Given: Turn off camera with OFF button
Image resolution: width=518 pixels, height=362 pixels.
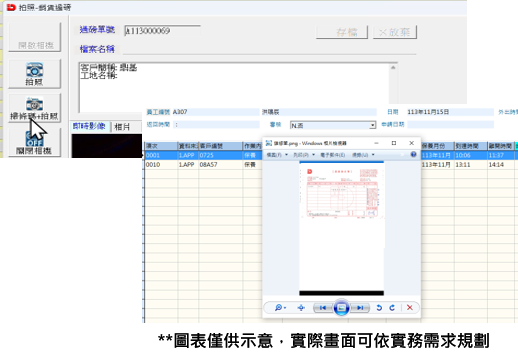Looking at the screenshot, I should (34, 143).
